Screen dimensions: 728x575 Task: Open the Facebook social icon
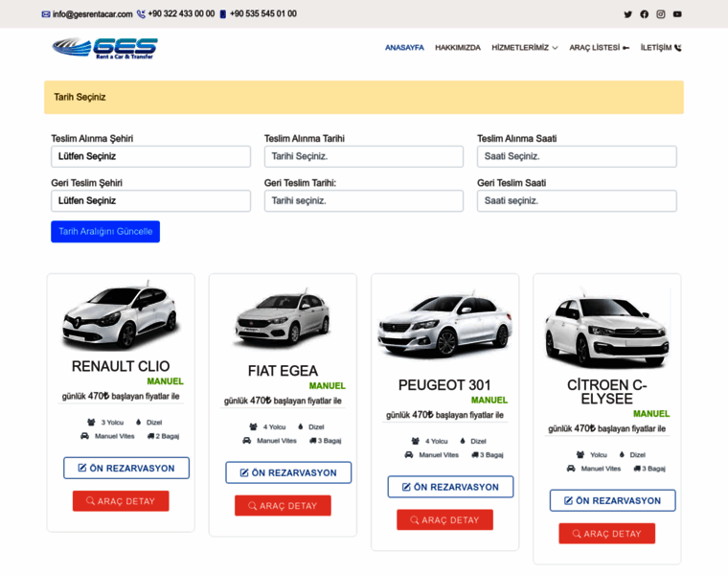644,14
